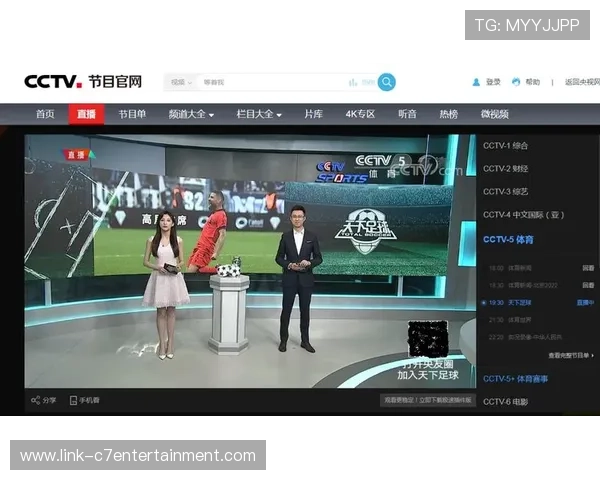Open the 登录 login link

point(493,82)
